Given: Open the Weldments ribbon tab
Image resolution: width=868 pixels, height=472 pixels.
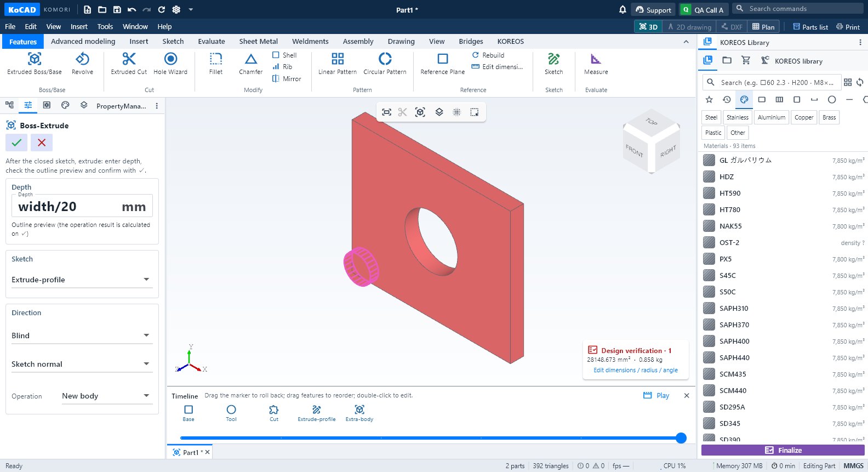Looking at the screenshot, I should (x=310, y=41).
